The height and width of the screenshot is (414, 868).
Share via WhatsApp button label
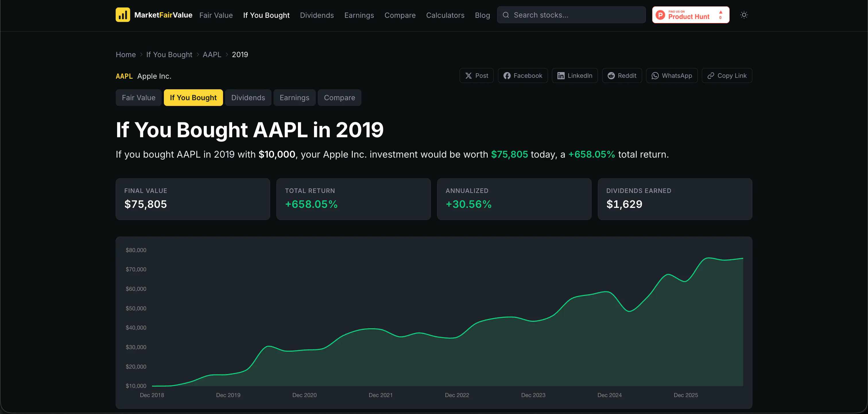click(x=677, y=76)
